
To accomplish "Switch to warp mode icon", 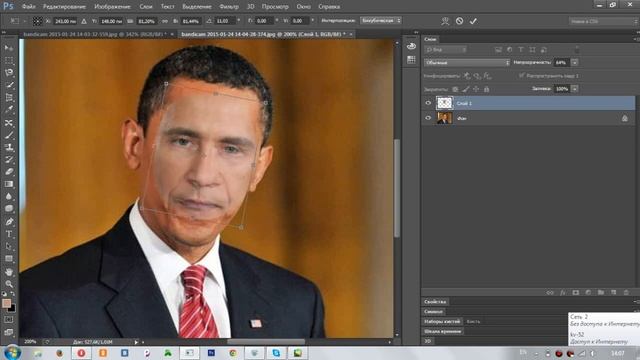I will point(445,21).
